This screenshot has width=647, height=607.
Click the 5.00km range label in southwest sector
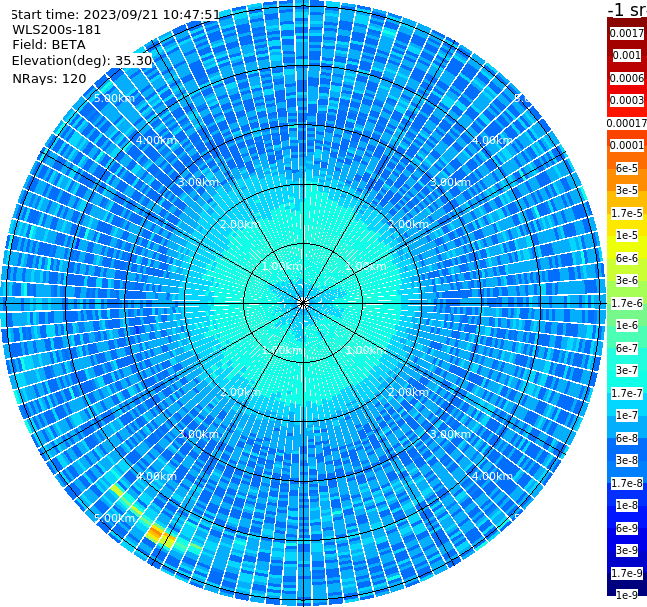tap(114, 518)
